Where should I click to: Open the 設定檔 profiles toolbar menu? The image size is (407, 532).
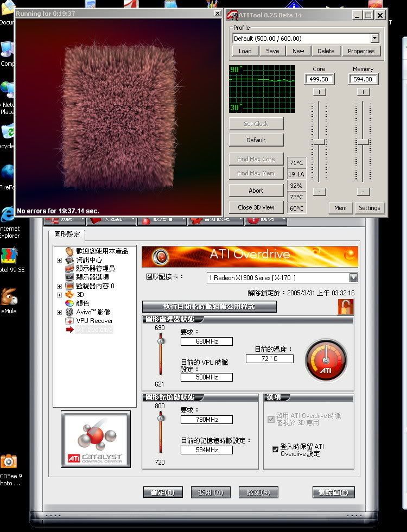tap(162, 220)
